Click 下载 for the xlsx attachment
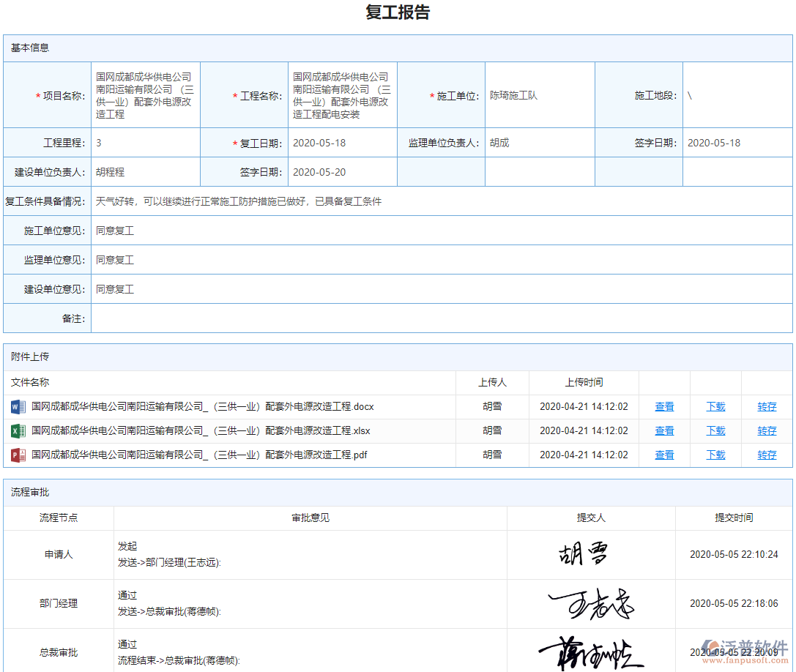The width and height of the screenshot is (796, 672). [x=715, y=430]
